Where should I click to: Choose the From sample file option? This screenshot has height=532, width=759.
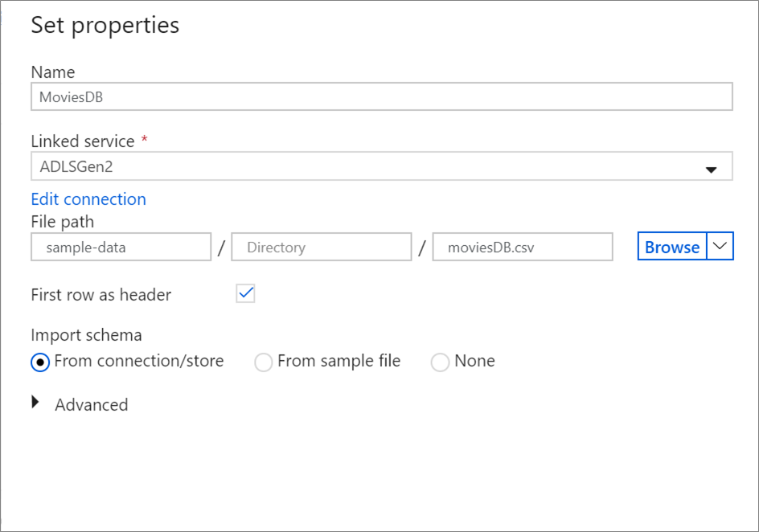pos(263,362)
